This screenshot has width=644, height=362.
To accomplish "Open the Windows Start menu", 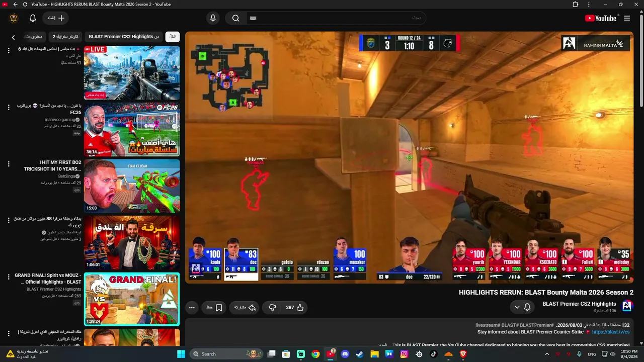I will point(181,354).
